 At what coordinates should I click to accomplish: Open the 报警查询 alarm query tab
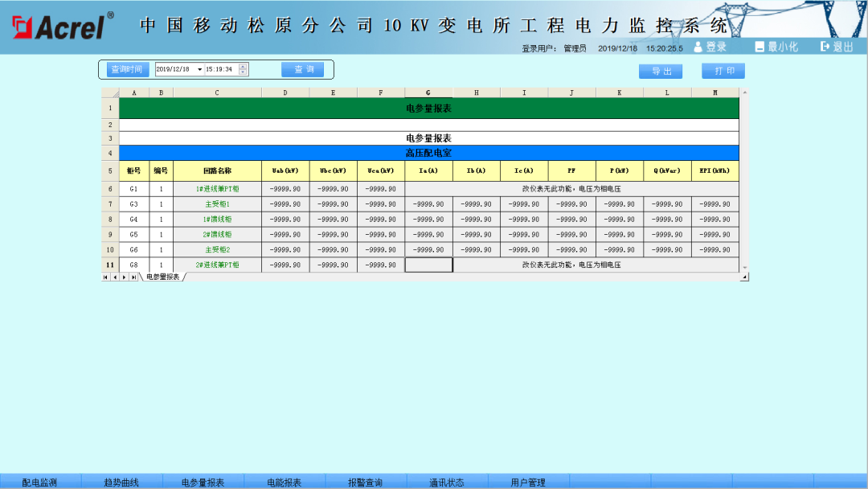point(366,482)
